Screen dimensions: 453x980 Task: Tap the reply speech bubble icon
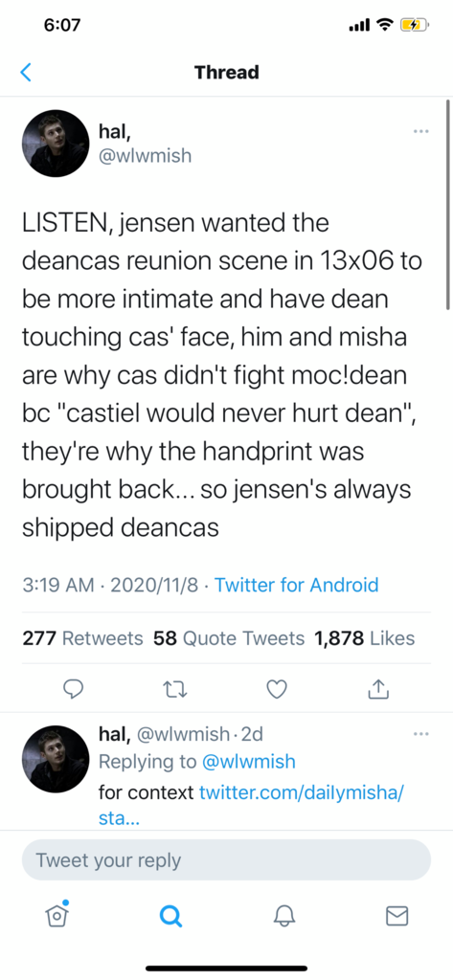74,689
